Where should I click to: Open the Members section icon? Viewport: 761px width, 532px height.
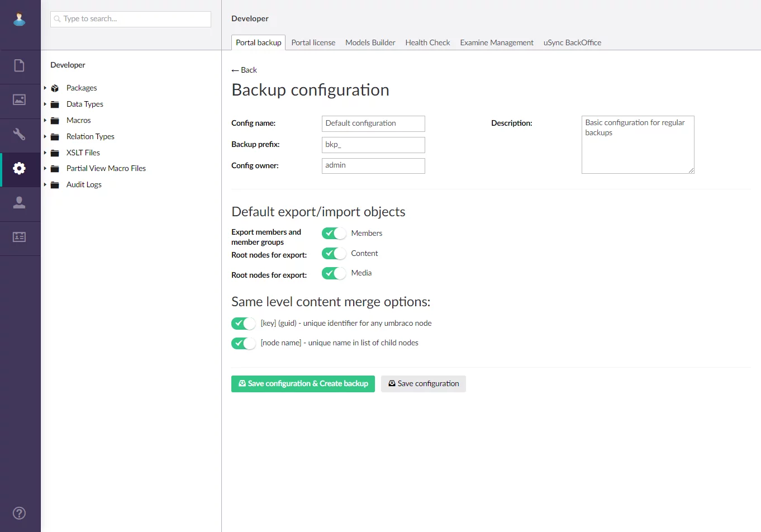click(x=20, y=237)
